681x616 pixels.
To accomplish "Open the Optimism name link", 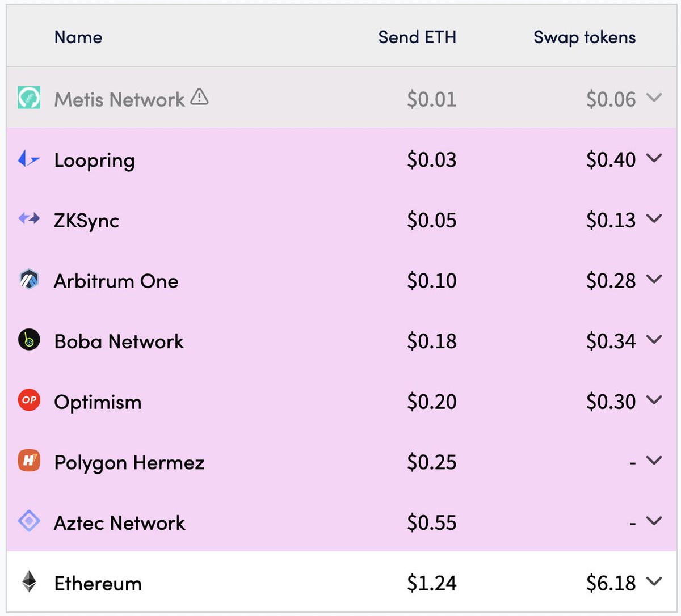I will [x=98, y=402].
